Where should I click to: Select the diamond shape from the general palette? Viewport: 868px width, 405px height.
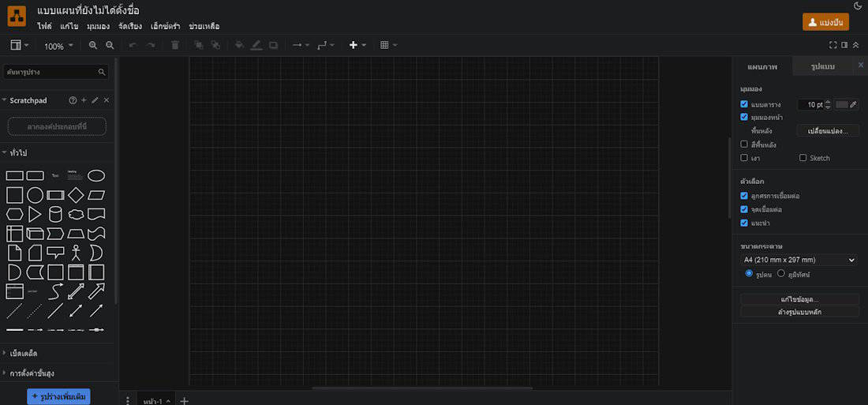[x=76, y=195]
